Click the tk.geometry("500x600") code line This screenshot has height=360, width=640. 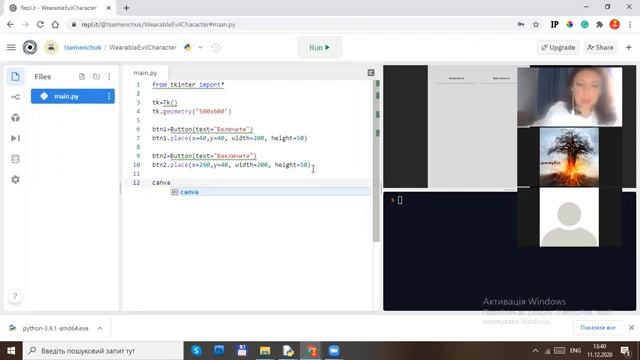point(192,111)
